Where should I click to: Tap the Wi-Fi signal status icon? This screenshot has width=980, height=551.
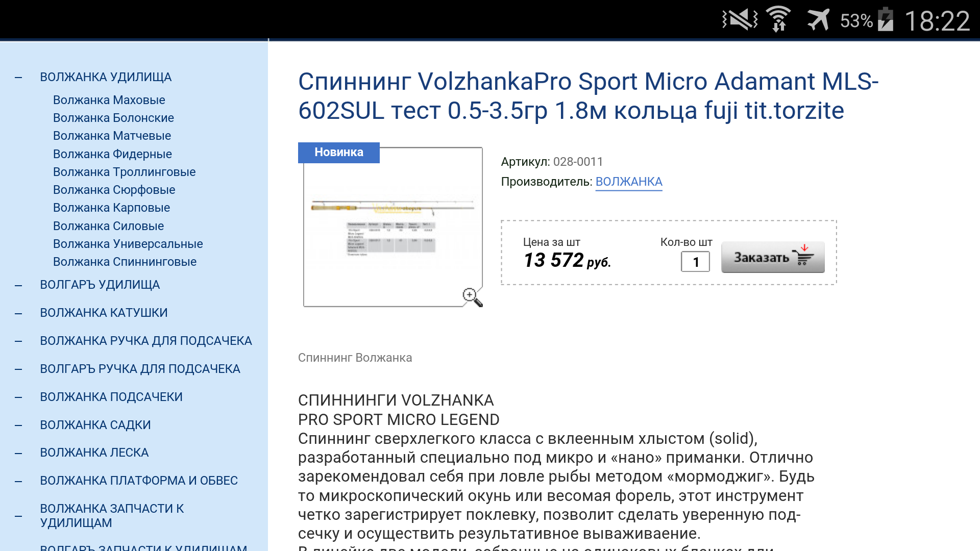pyautogui.click(x=779, y=20)
